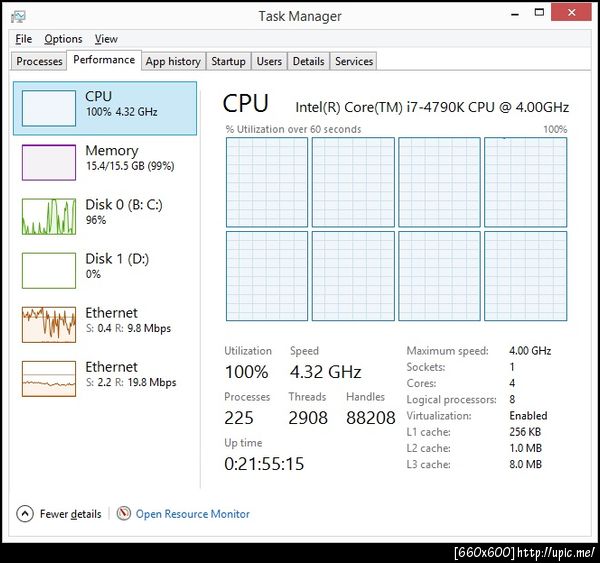Click the Logical processors 8 value

coord(512,400)
